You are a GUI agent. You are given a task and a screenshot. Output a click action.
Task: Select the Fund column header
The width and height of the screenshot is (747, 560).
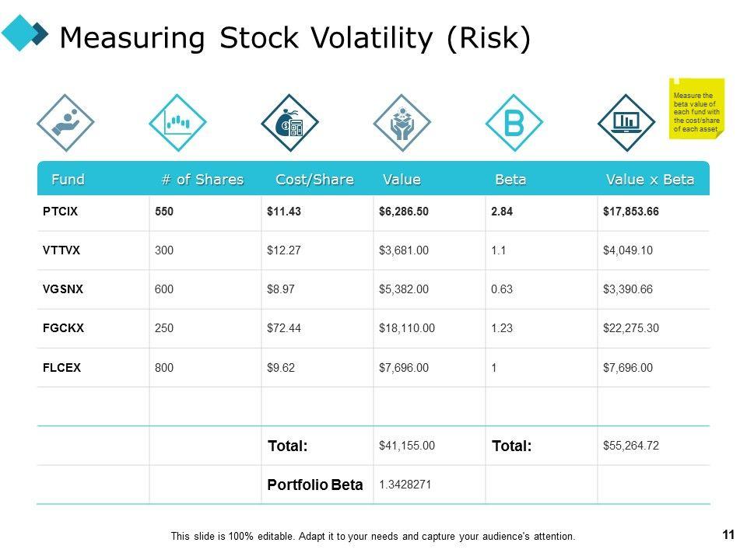68,180
